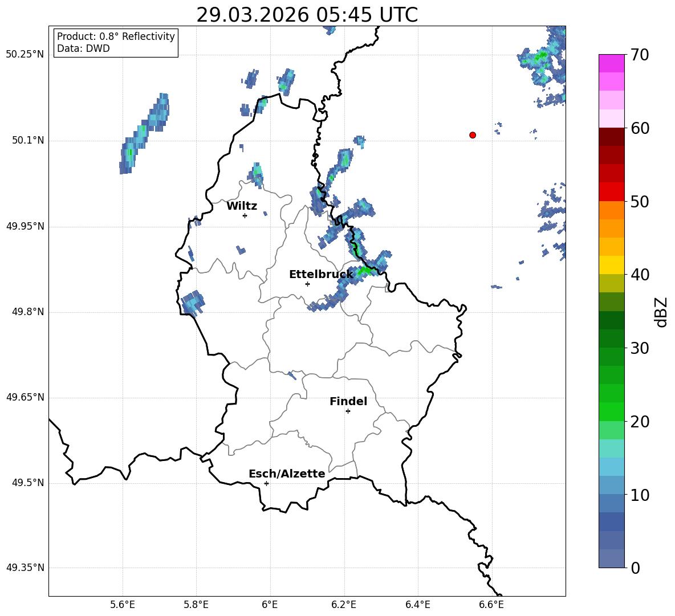Screen dimensions: 675x616
Task: Click the 49.5°N latitude label
Action: (28, 483)
